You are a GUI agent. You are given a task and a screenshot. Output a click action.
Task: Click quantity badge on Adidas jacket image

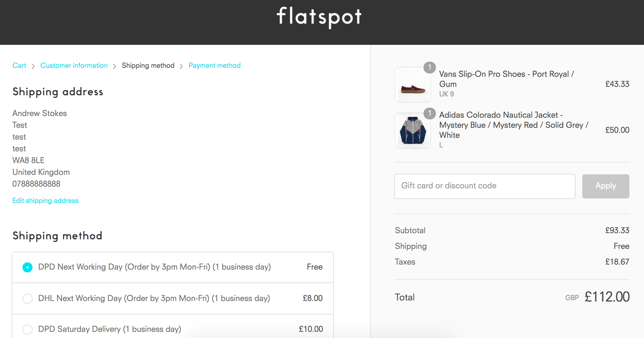[x=429, y=114]
